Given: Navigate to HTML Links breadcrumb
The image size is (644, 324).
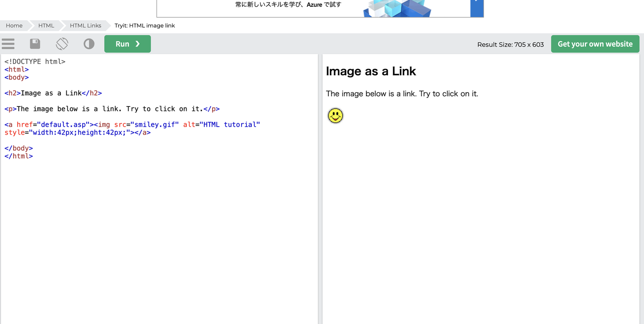Looking at the screenshot, I should click(x=85, y=26).
